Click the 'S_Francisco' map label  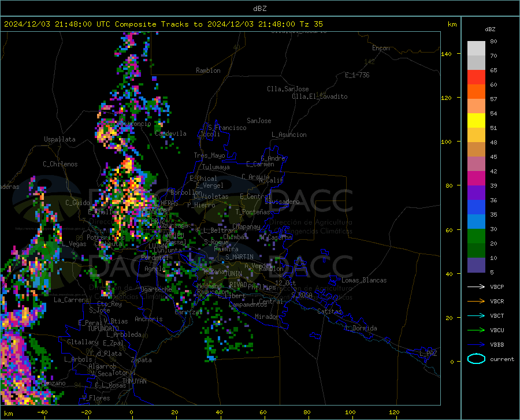tap(227, 128)
